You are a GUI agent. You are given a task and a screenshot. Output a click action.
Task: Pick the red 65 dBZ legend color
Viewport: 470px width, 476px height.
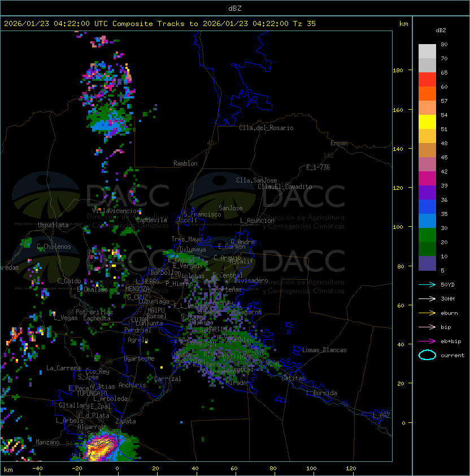pos(427,79)
